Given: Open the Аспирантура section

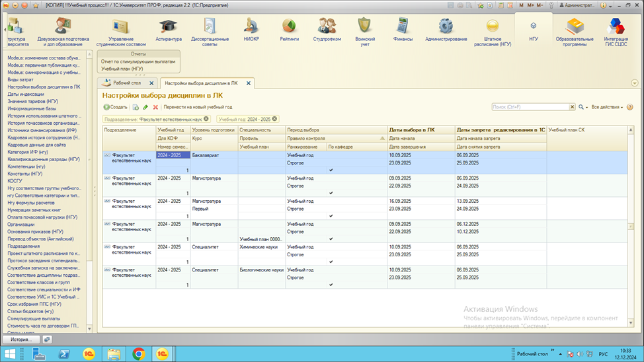Looking at the screenshot, I should [169, 31].
